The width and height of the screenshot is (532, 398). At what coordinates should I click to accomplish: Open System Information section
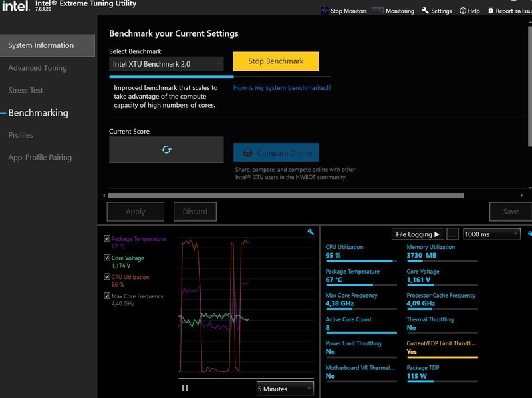point(47,45)
